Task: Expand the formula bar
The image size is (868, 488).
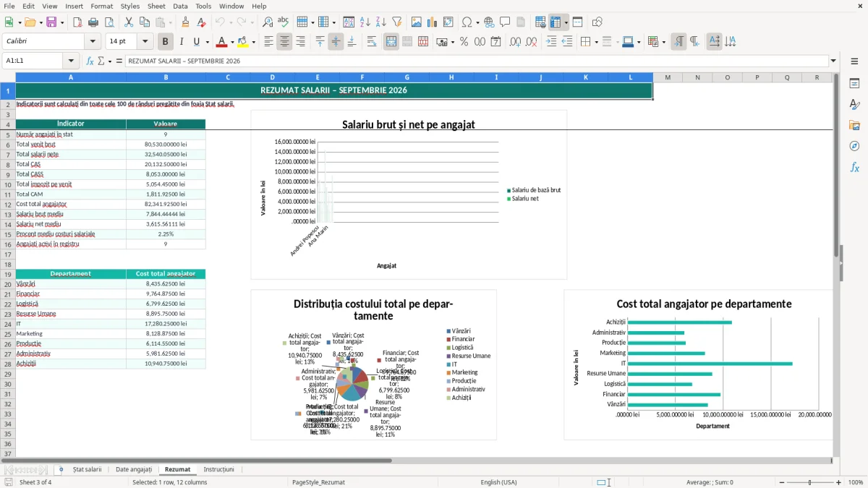Action: click(833, 61)
